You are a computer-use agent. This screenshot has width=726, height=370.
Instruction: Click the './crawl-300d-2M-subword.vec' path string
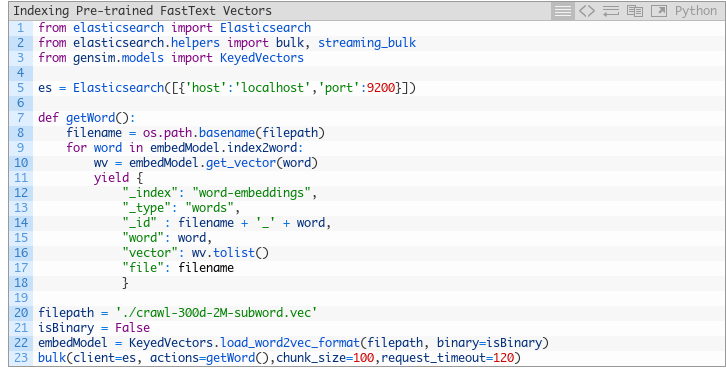216,313
